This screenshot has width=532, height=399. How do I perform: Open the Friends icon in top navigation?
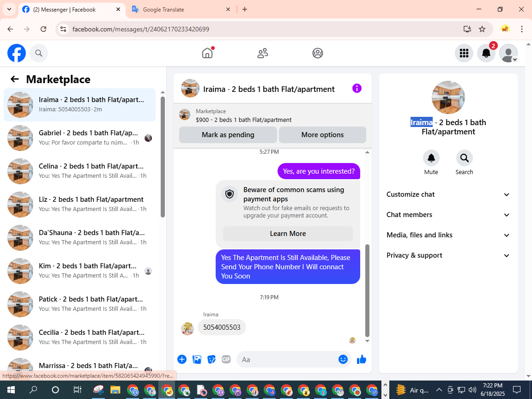[x=263, y=53]
